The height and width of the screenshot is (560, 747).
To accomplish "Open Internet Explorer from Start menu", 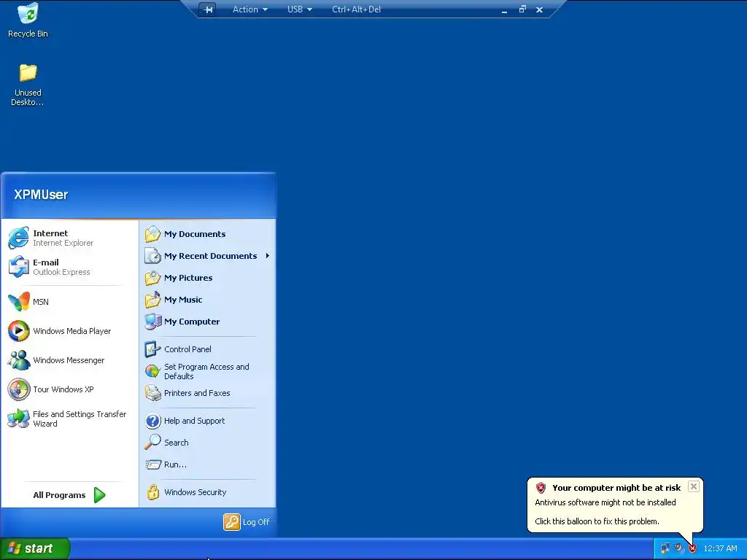I will click(18, 238).
